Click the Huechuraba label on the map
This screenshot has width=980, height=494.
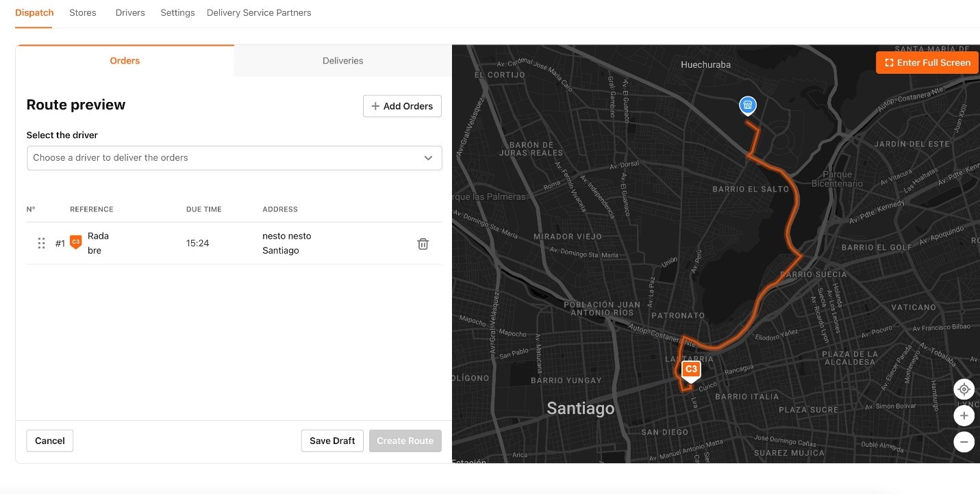coord(705,64)
